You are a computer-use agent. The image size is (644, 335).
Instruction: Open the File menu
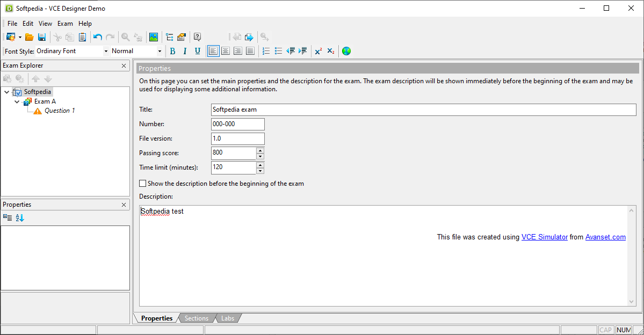[12, 24]
